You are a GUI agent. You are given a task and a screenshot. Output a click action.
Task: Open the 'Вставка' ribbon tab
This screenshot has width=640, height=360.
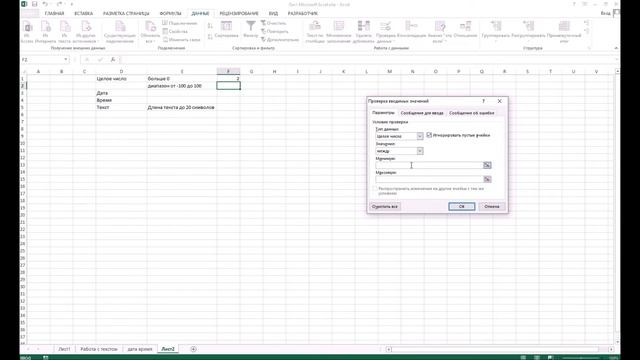[83, 13]
